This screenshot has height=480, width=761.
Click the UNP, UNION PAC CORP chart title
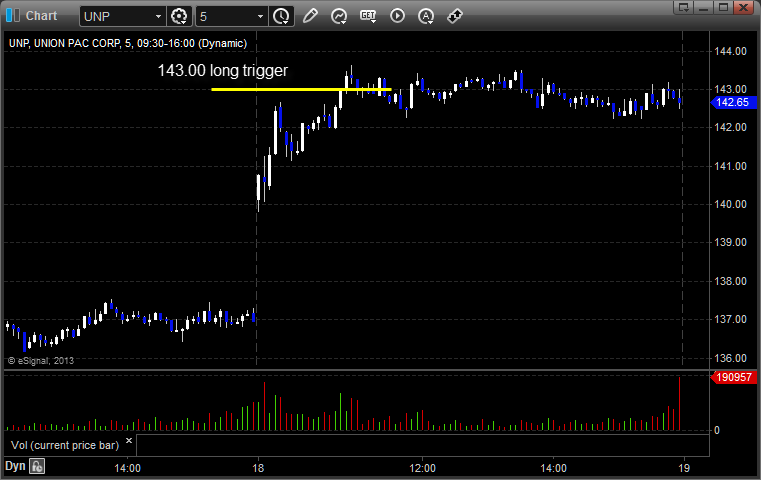pos(128,43)
